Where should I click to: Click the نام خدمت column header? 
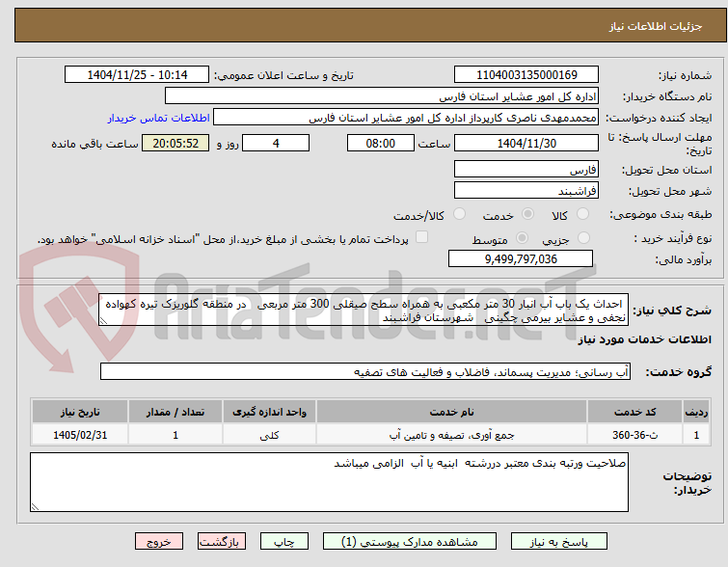point(452,412)
